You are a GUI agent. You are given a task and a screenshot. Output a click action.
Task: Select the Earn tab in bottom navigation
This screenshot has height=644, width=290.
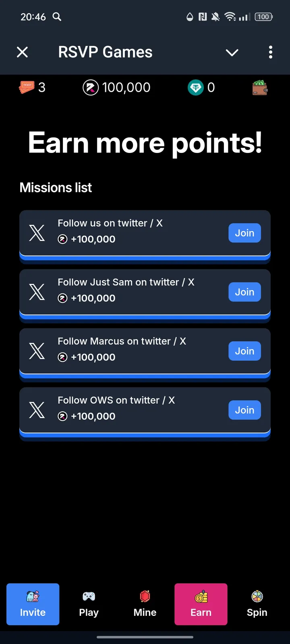(x=201, y=604)
